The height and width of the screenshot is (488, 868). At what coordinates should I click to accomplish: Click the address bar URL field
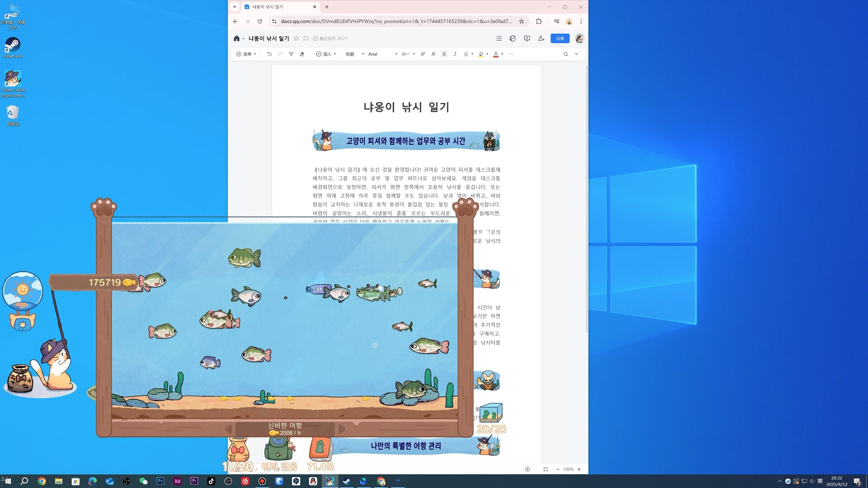point(396,21)
